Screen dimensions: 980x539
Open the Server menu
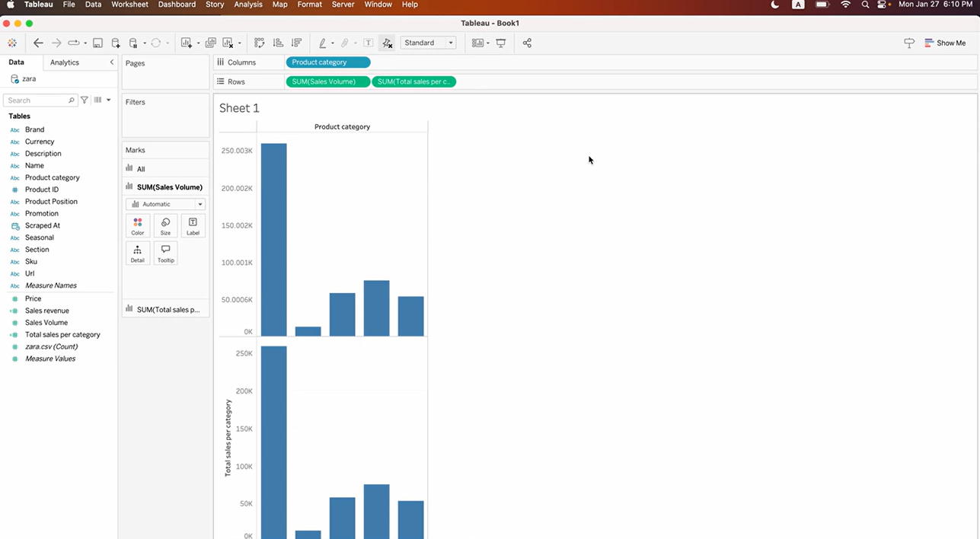click(x=343, y=5)
